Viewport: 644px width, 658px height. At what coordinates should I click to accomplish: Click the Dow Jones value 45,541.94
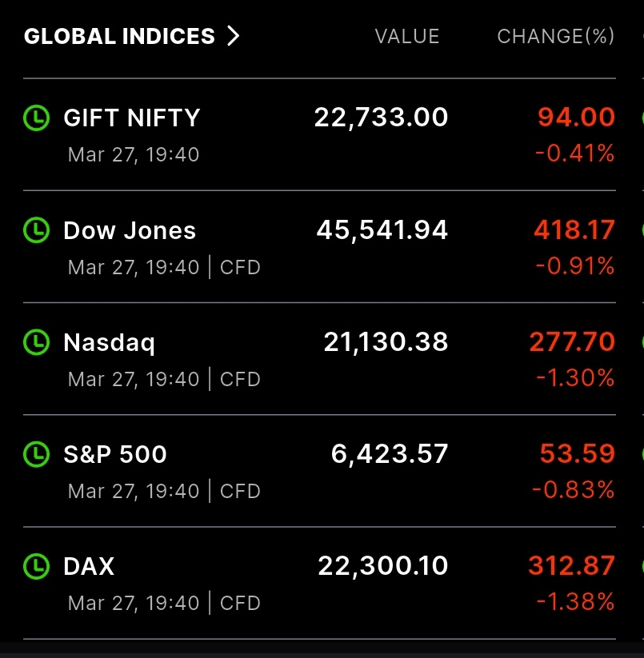pyautogui.click(x=382, y=230)
